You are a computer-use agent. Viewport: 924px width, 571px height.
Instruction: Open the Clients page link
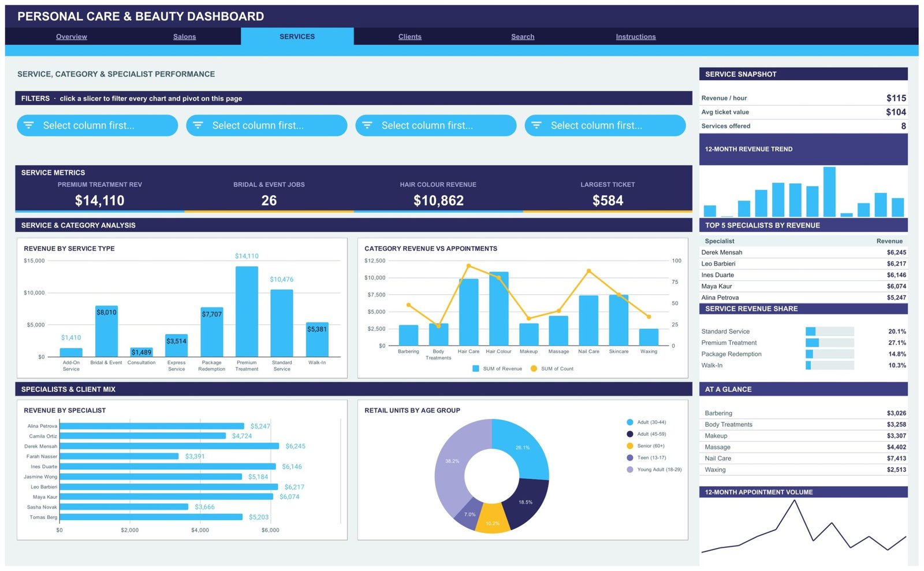click(x=410, y=36)
